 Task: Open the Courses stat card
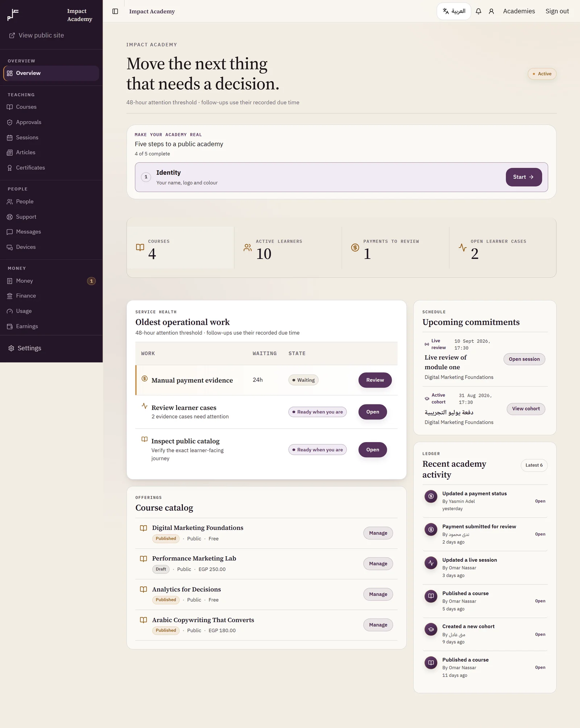pyautogui.click(x=181, y=248)
